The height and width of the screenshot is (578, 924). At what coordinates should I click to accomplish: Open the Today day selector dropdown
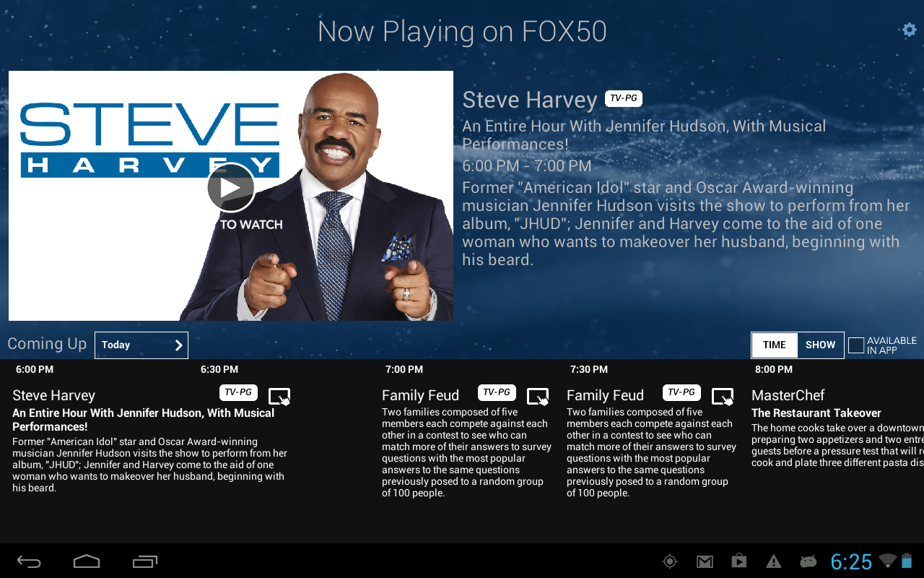[x=141, y=345]
